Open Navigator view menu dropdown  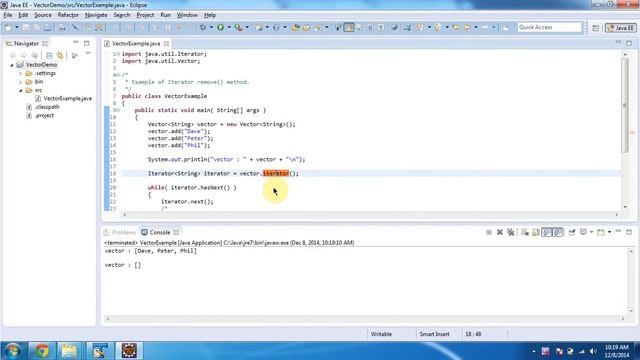click(x=88, y=53)
